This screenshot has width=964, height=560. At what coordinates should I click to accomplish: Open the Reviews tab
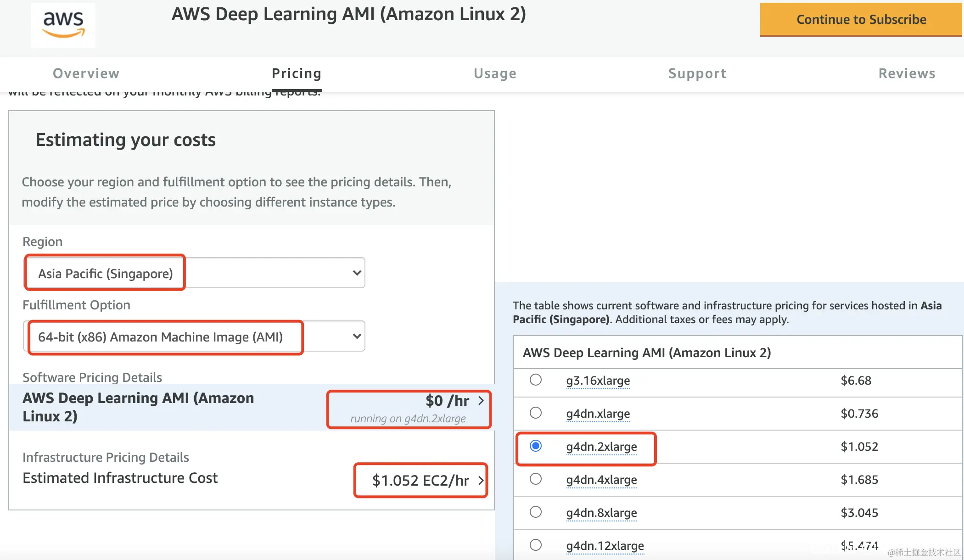coord(907,73)
